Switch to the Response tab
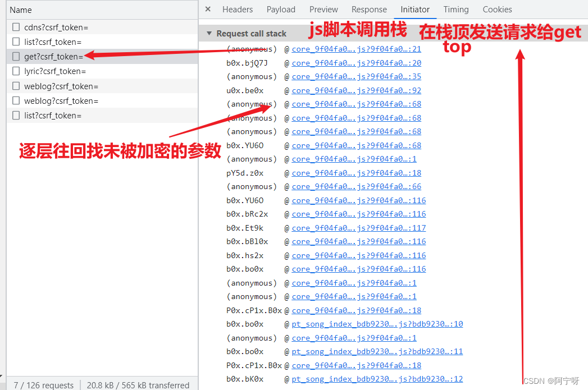The width and height of the screenshot is (588, 390). [x=369, y=9]
